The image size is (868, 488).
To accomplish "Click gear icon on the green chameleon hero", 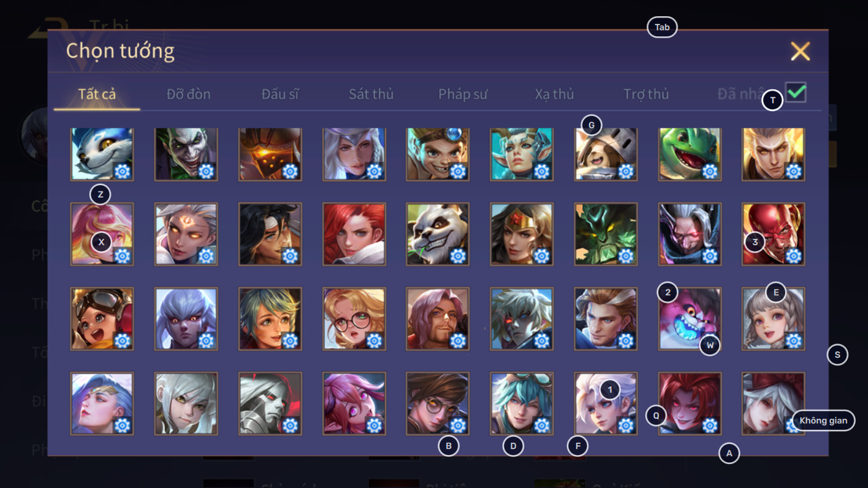I will click(x=709, y=171).
